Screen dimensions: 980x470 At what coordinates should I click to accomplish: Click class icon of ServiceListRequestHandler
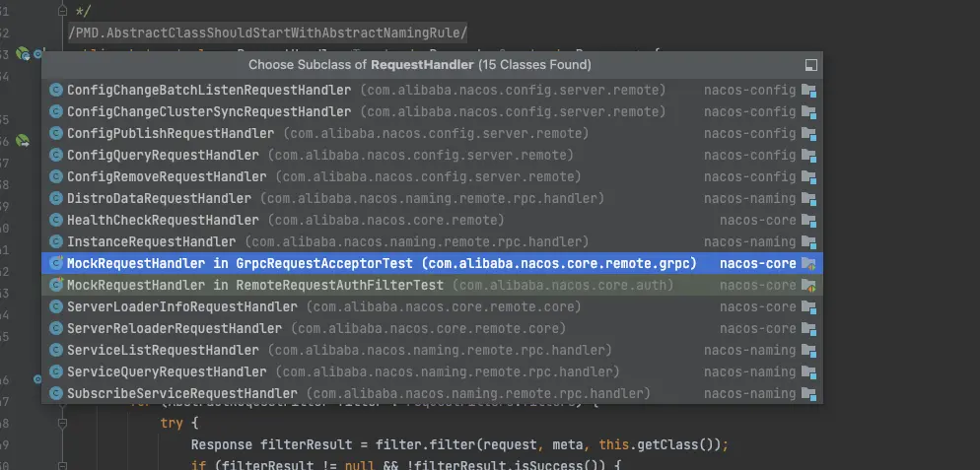(56, 350)
